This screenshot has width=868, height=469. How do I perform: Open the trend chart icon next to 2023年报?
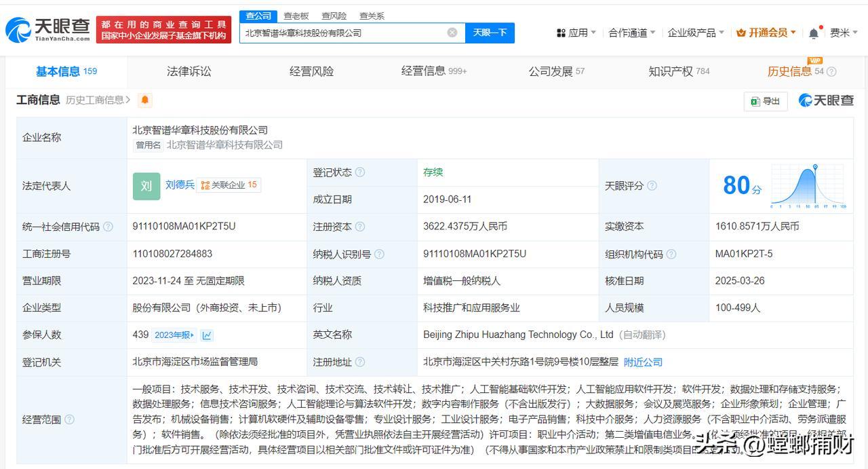pos(207,335)
